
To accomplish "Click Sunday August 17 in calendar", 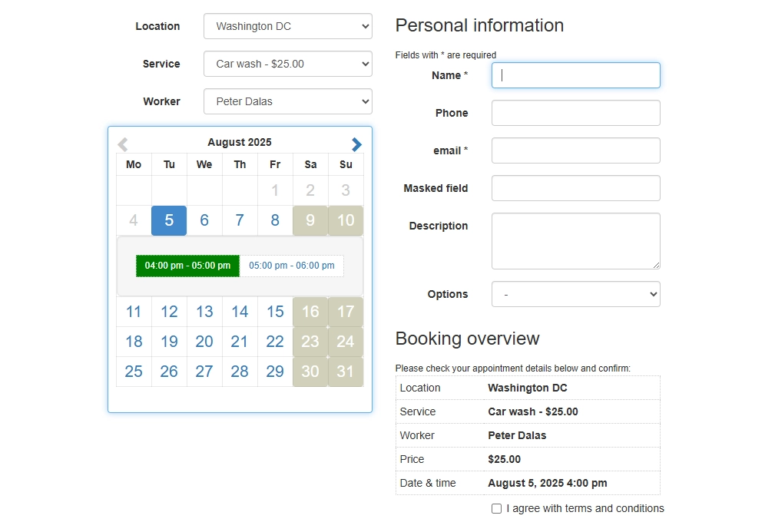I will [346, 312].
